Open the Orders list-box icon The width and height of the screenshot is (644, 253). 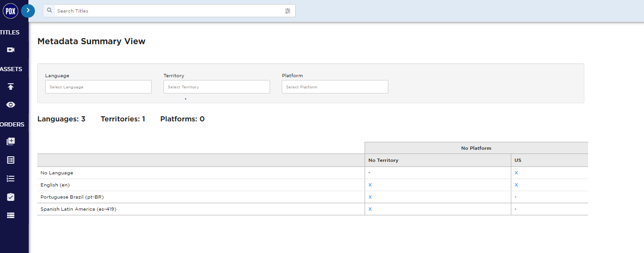coord(11,160)
